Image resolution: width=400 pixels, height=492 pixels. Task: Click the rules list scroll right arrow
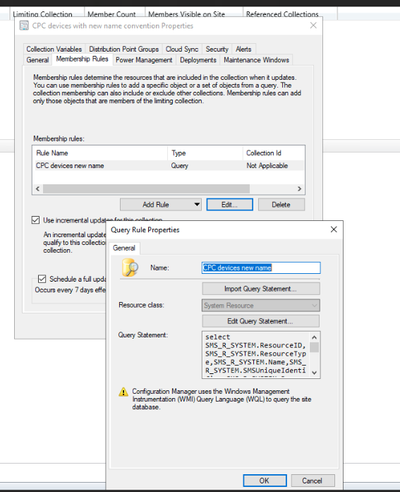tap(299, 189)
